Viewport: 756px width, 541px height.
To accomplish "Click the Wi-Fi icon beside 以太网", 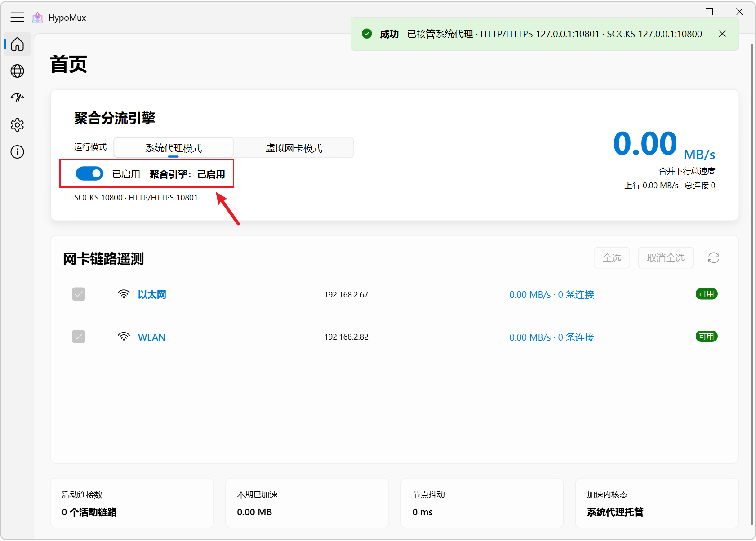I will pos(124,294).
